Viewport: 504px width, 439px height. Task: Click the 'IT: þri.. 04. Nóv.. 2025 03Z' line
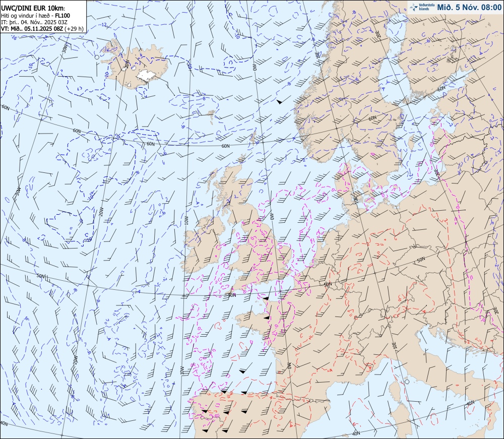34,22
